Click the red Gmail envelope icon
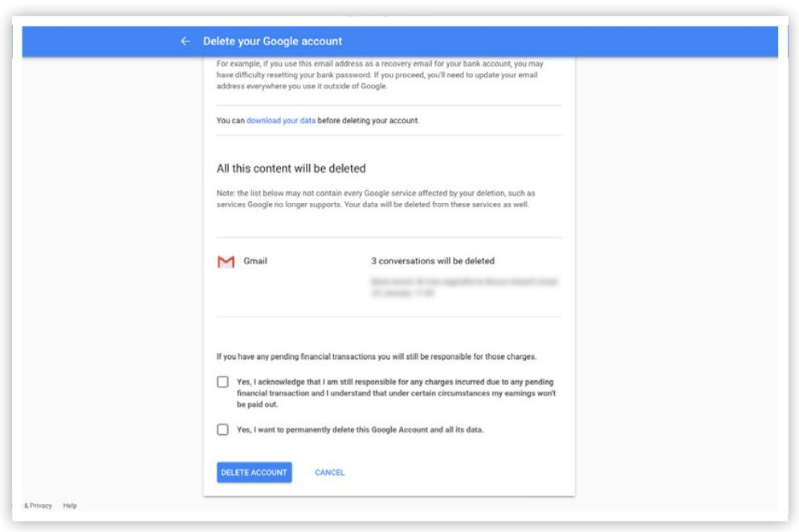The width and height of the screenshot is (799, 532). [x=226, y=262]
